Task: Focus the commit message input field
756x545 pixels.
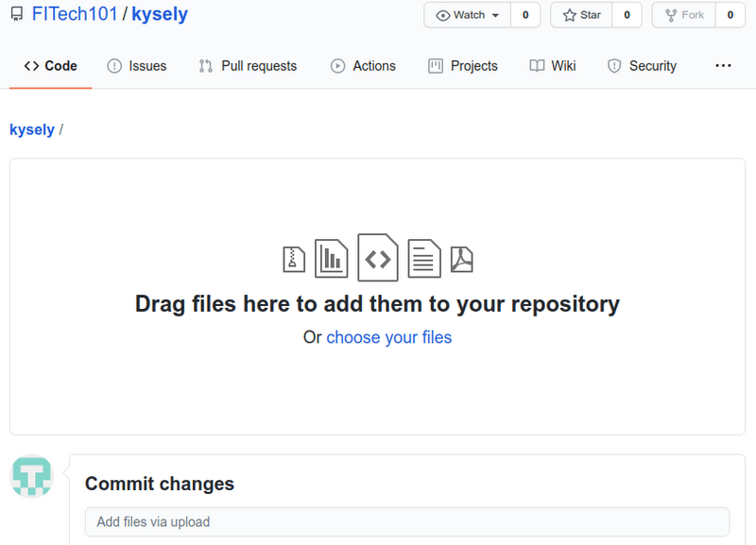Action: (406, 521)
